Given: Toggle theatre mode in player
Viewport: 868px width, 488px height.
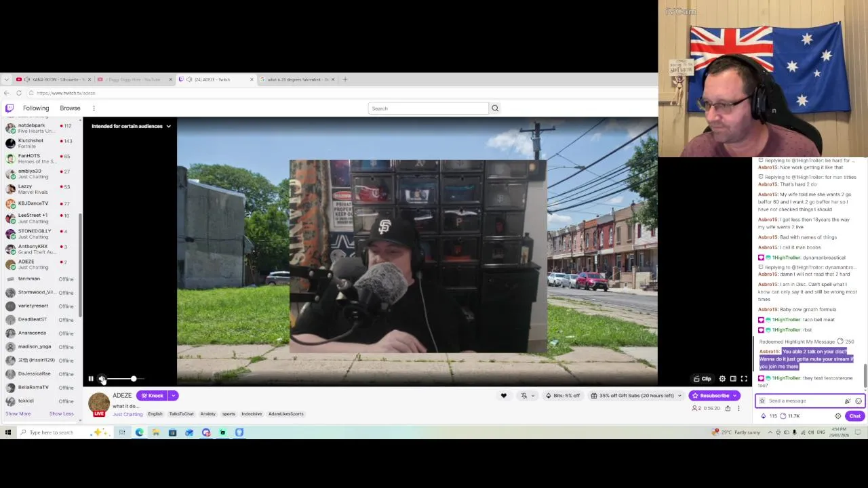Looking at the screenshot, I should [x=733, y=379].
